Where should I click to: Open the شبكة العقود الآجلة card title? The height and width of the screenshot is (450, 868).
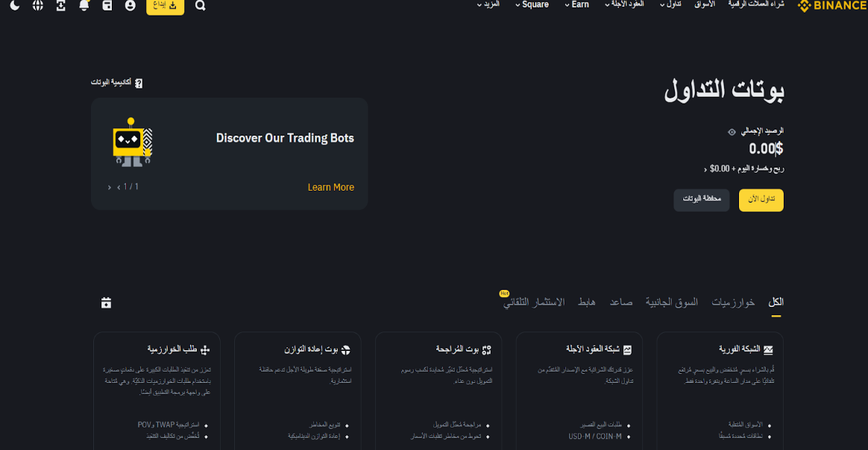coord(593,349)
